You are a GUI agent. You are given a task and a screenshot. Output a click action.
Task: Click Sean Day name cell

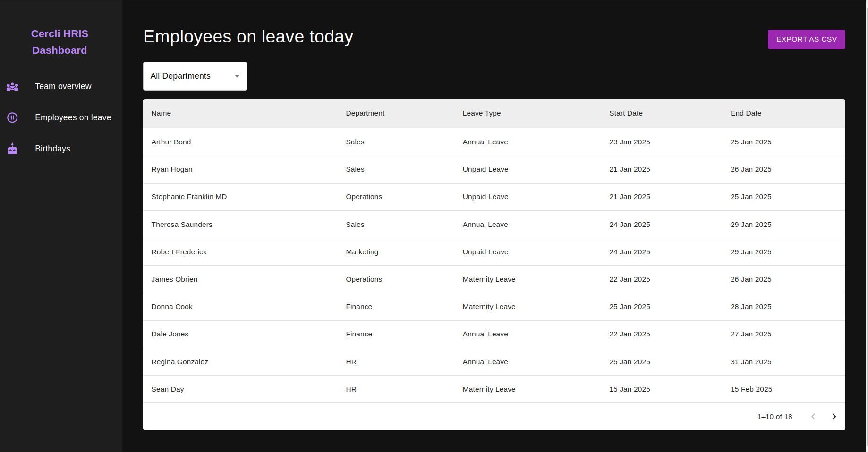coord(168,389)
